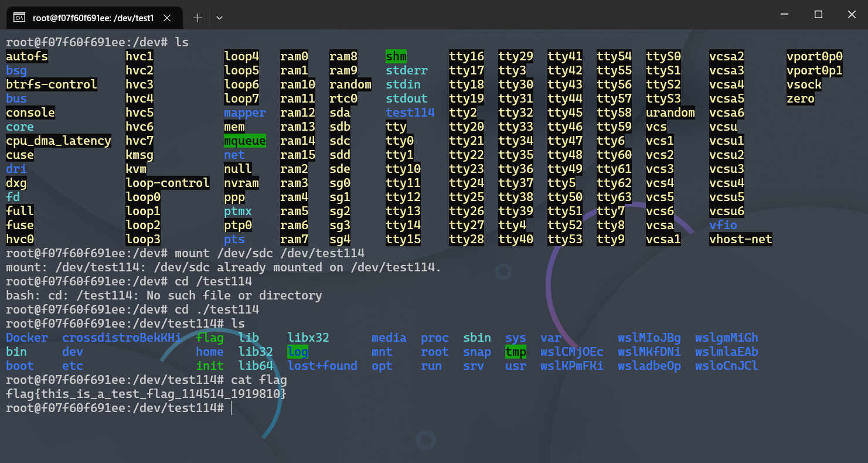
Task: Maximize the terminal window
Action: click(818, 15)
